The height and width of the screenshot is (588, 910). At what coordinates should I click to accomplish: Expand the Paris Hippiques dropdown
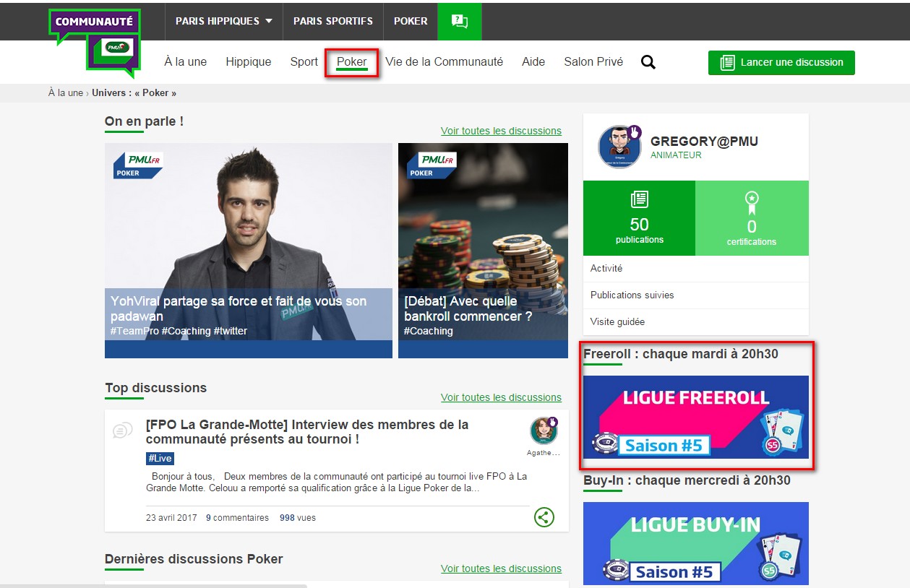(224, 21)
